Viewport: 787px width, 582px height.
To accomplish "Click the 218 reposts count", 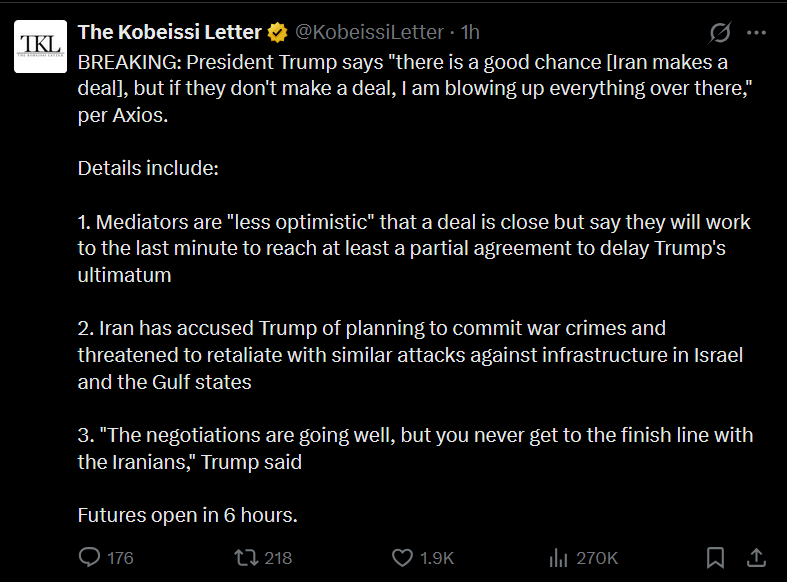I will (x=278, y=558).
